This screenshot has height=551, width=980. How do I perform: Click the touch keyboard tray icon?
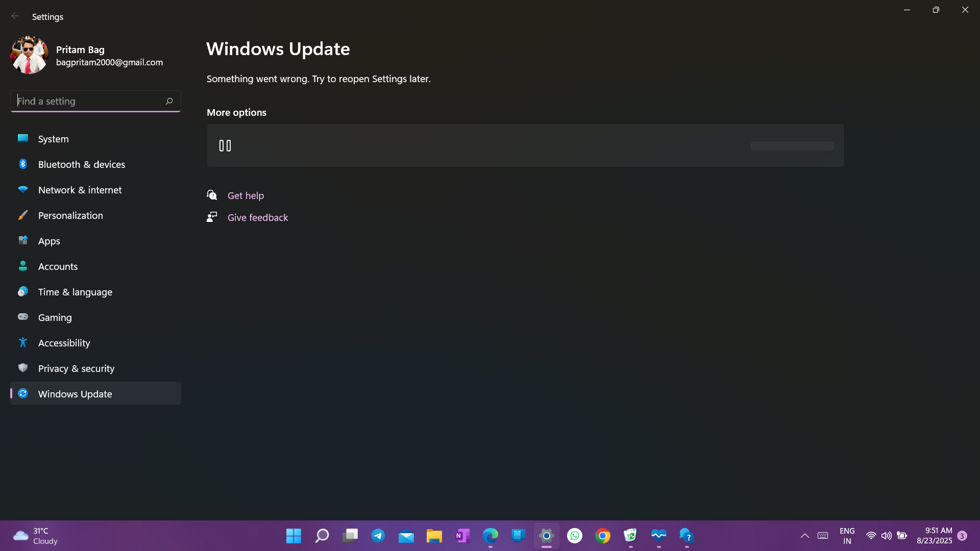(x=823, y=536)
